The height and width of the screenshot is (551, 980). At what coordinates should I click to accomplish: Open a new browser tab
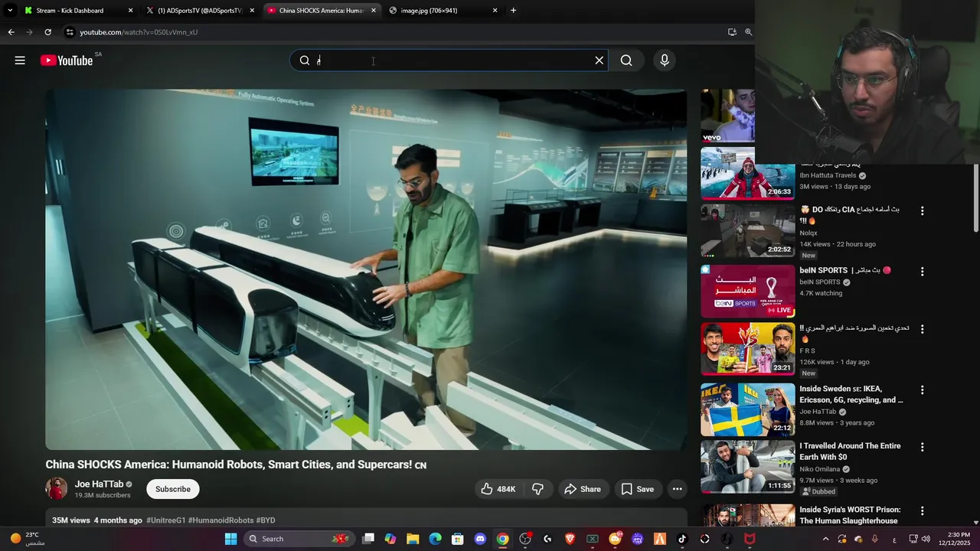pos(513,11)
